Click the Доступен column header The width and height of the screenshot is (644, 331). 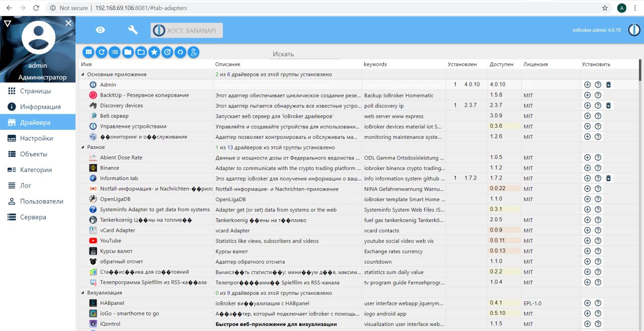coord(502,64)
